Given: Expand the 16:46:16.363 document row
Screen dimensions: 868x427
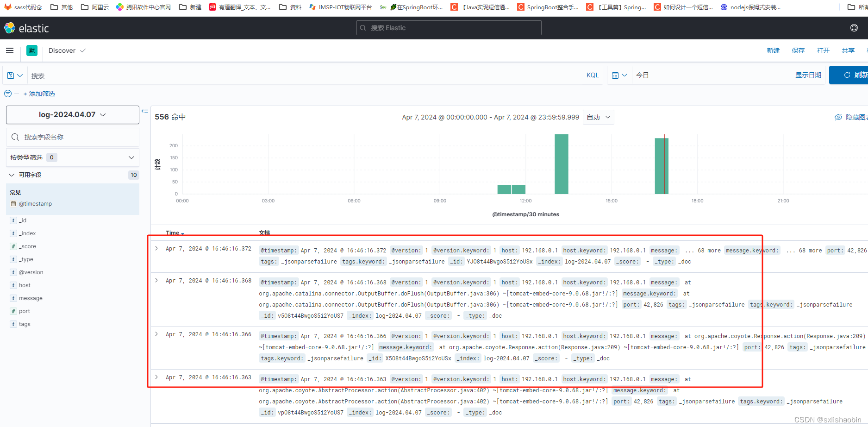Looking at the screenshot, I should tap(156, 377).
